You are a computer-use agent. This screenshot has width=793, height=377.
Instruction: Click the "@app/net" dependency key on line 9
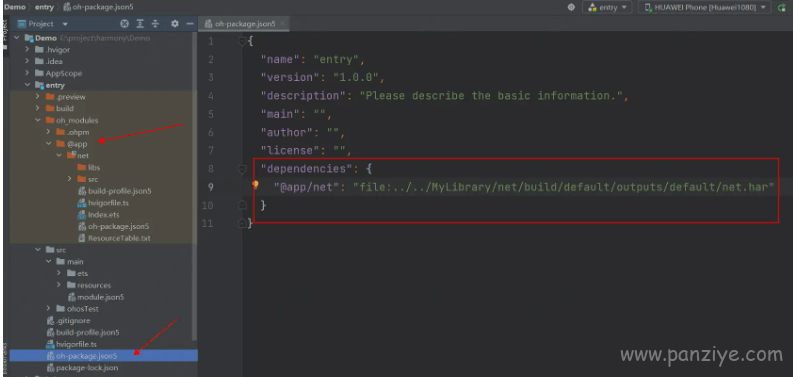[306, 187]
